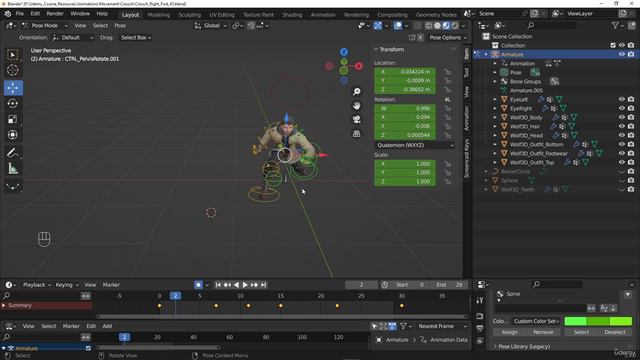Pick the Scale tool

tap(13, 119)
